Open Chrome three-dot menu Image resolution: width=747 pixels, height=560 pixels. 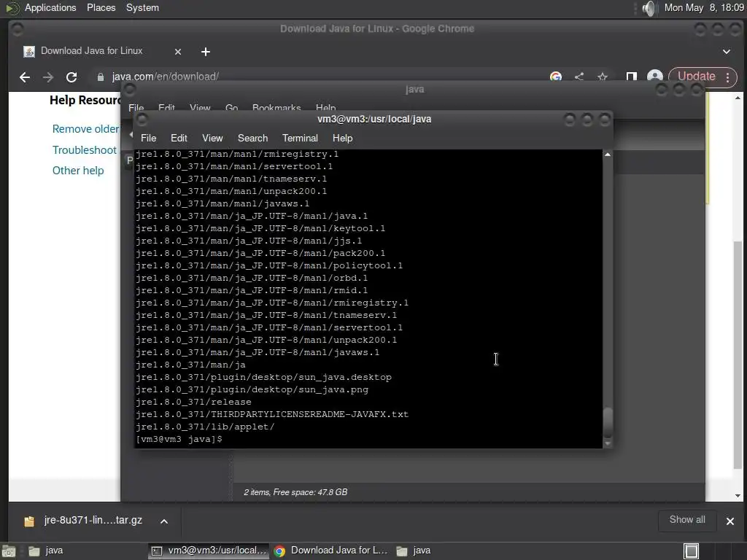coord(727,77)
